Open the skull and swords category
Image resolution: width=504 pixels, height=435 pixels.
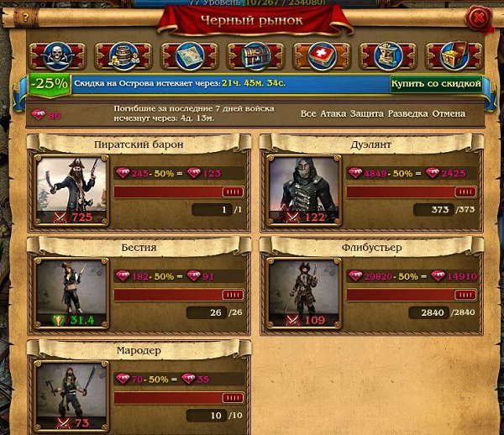click(x=57, y=56)
